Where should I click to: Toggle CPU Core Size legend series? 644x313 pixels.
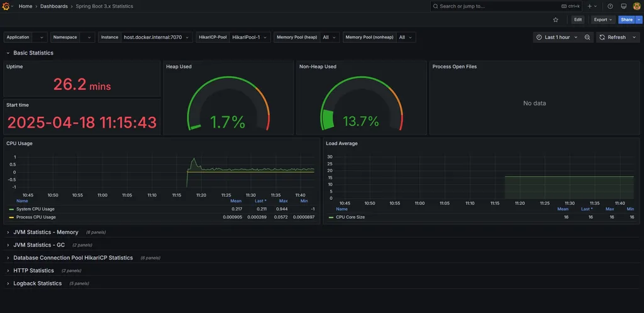tap(350, 217)
